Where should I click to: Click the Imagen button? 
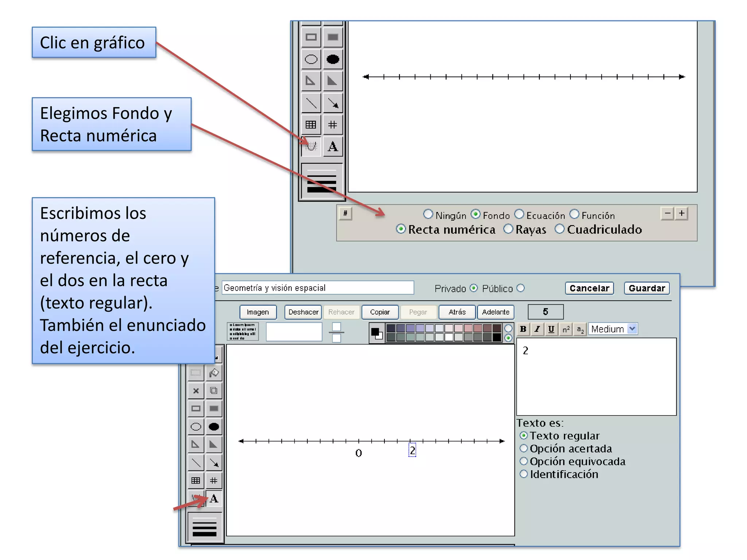258,312
